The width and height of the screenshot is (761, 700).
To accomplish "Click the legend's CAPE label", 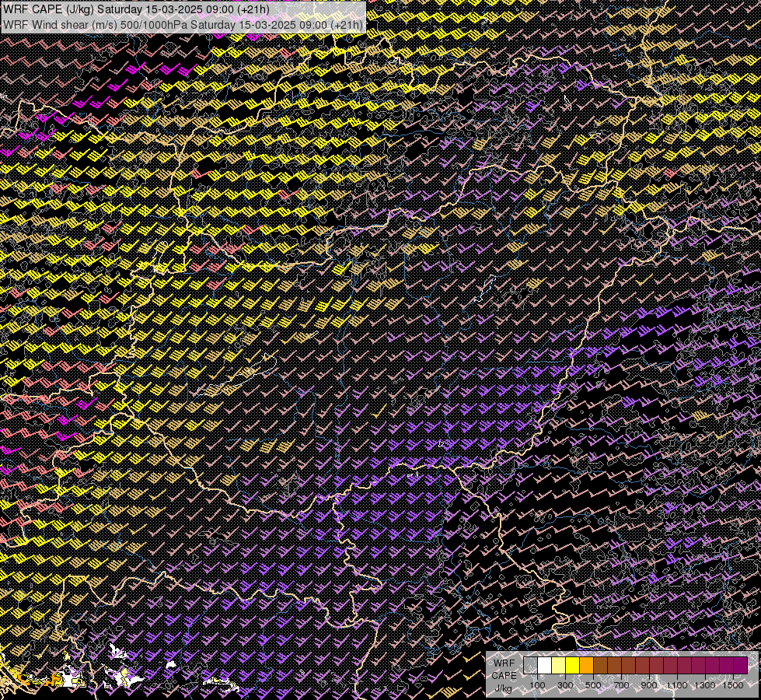I will [x=504, y=676].
